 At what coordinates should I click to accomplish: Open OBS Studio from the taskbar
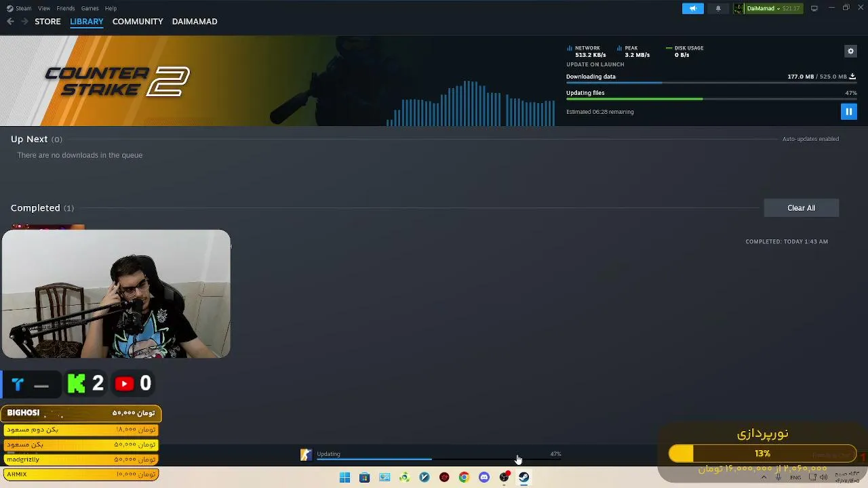point(504,478)
